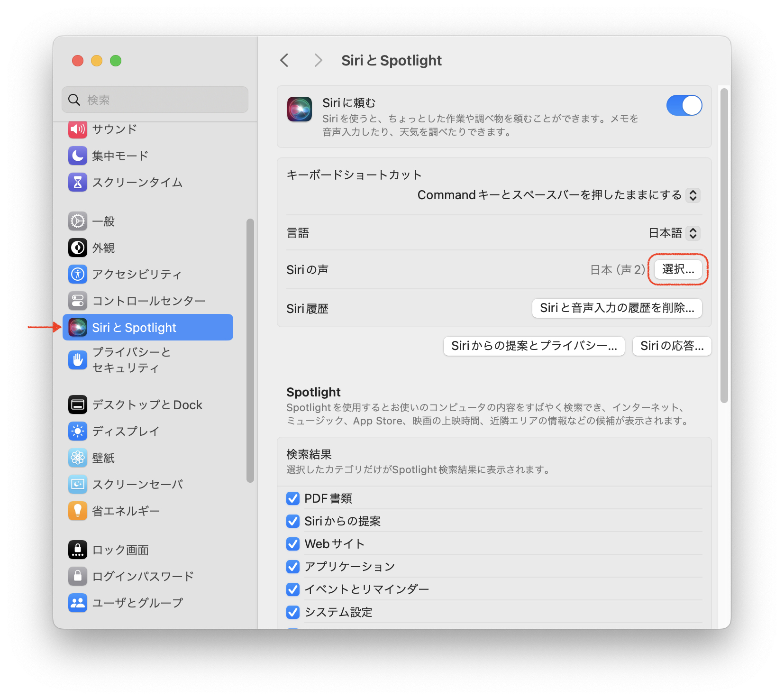Viewport: 784px width, 699px height.
Task: Select the 集中モード moon icon
Action: (78, 156)
